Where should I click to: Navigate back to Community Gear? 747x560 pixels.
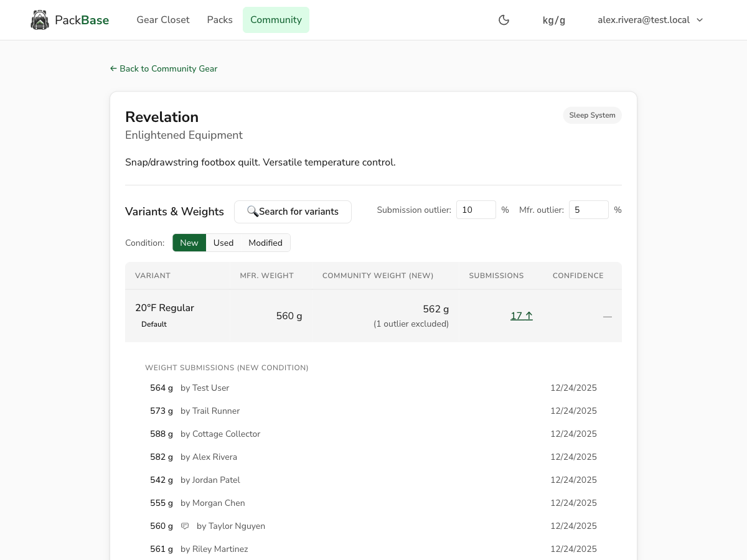169,68
